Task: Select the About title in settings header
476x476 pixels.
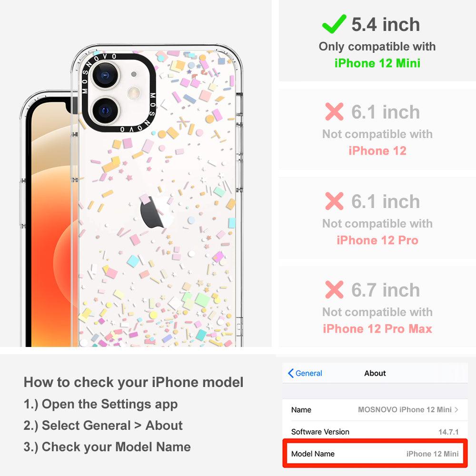Action: coord(375,373)
